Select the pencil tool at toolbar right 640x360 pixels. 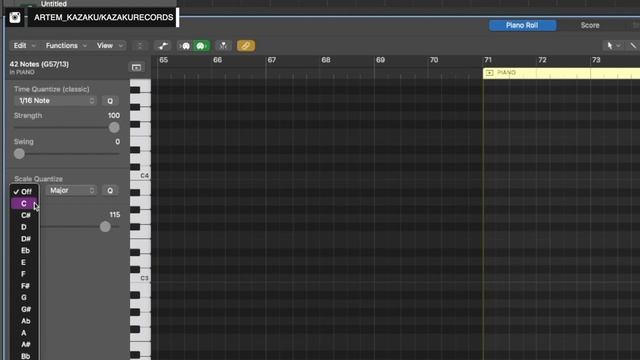633,46
